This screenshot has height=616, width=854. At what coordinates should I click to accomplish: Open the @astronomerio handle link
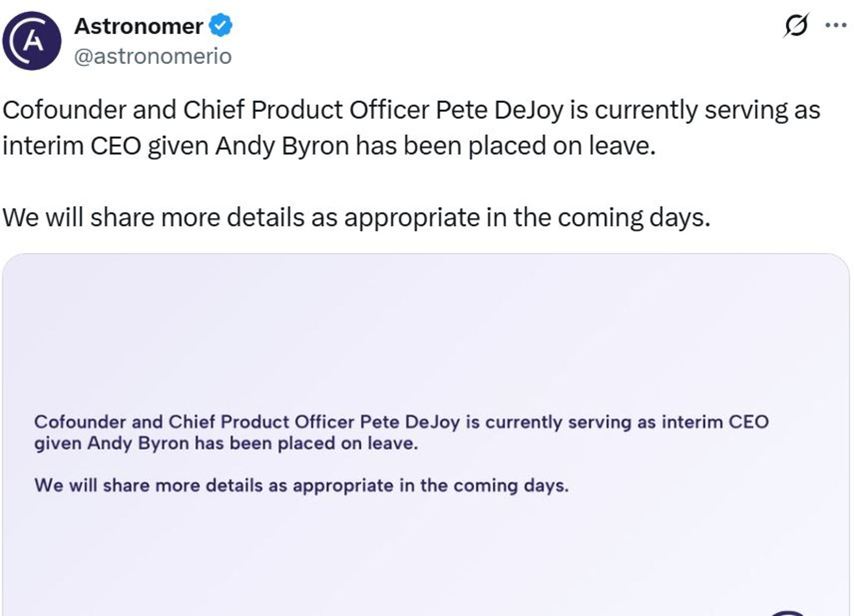(x=153, y=56)
